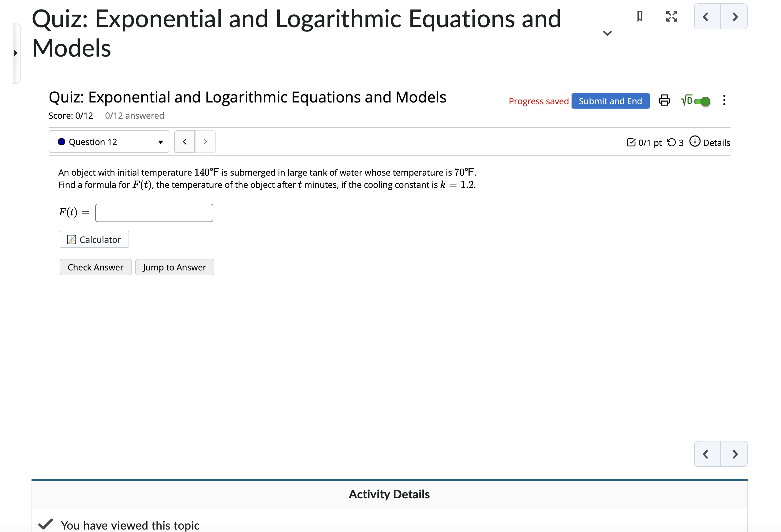Click the 0/1 pt checkbox icon

tap(631, 142)
